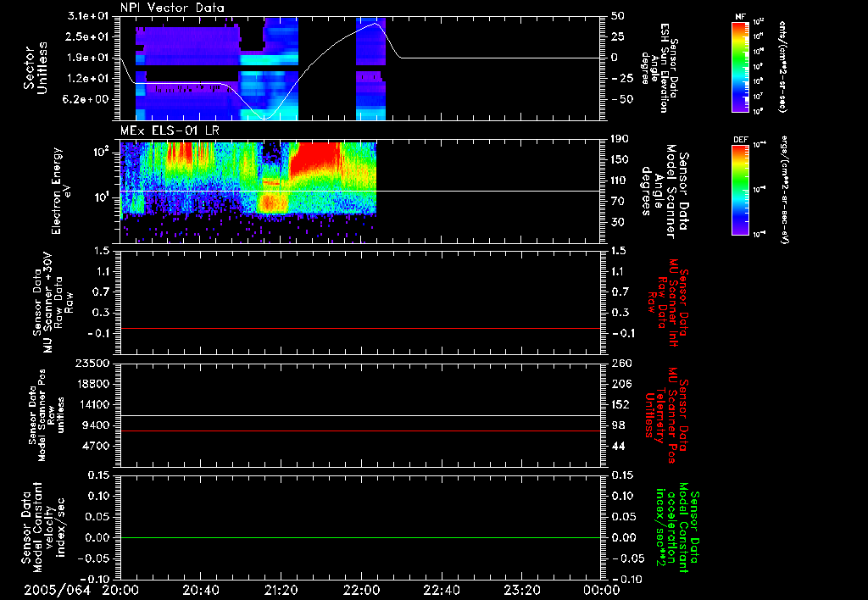
Task: Click the 'Sector Unitless' axis label
Action: 36,68
